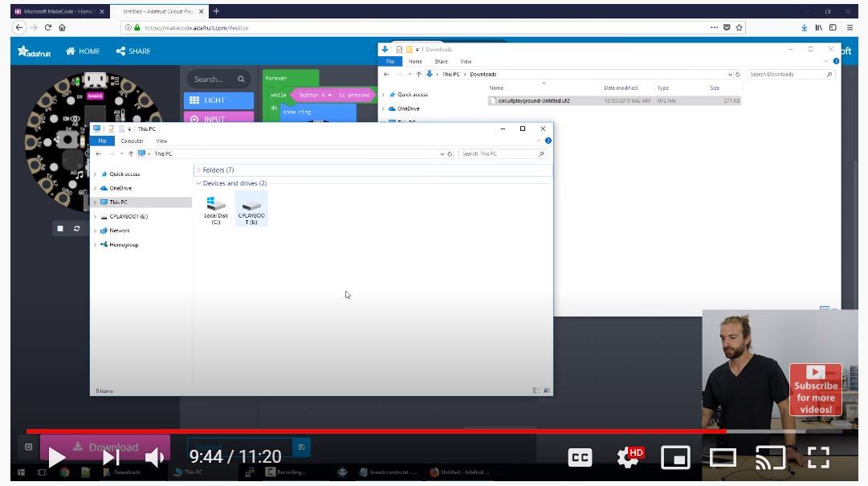
Task: Switch This PC to details view
Action: [x=536, y=390]
